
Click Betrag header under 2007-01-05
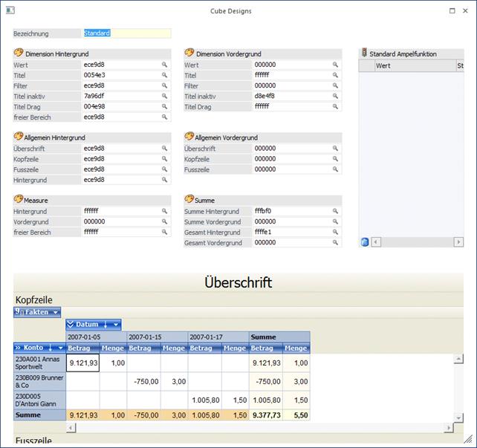(79, 348)
